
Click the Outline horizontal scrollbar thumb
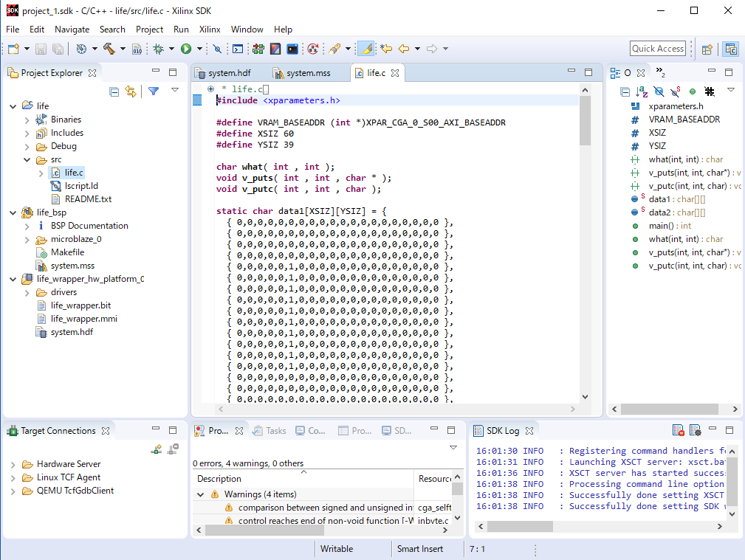click(x=670, y=409)
